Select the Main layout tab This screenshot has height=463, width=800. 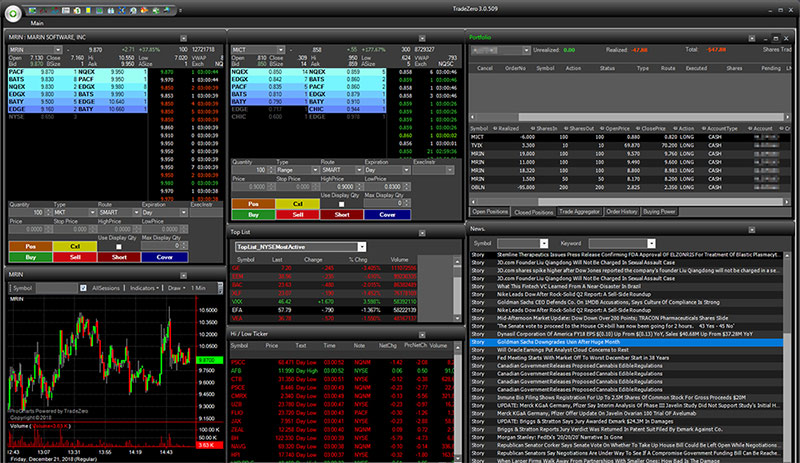[37, 23]
